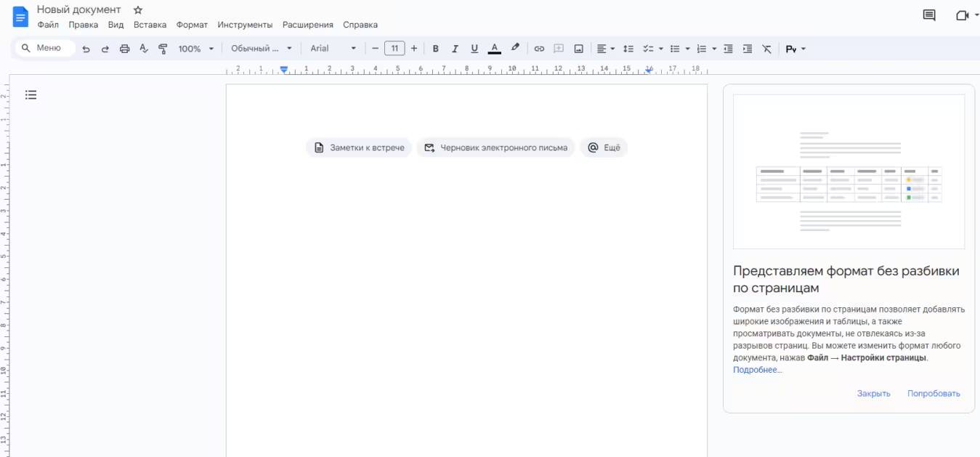The width and height of the screenshot is (980, 457).
Task: Insert a link with chain icon
Action: 539,49
